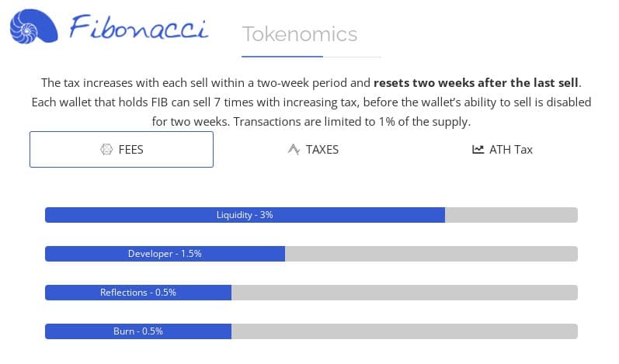Viewport: 619px width, 364px height.
Task: Click the chart icon beside ATH Tax
Action: tap(478, 149)
